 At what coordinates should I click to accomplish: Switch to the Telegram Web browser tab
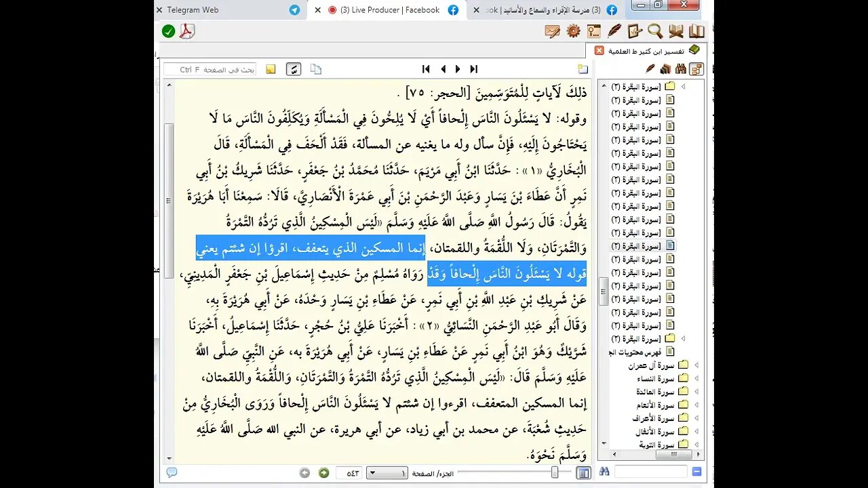229,9
